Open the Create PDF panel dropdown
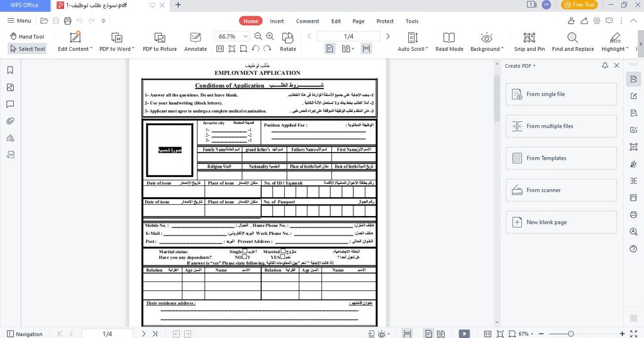 pyautogui.click(x=535, y=65)
